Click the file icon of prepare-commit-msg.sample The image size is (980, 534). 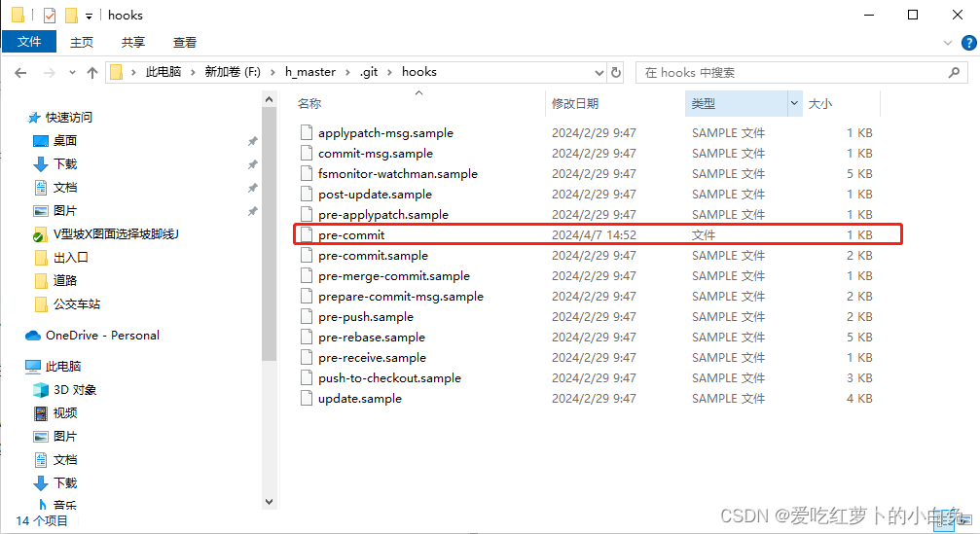point(307,297)
